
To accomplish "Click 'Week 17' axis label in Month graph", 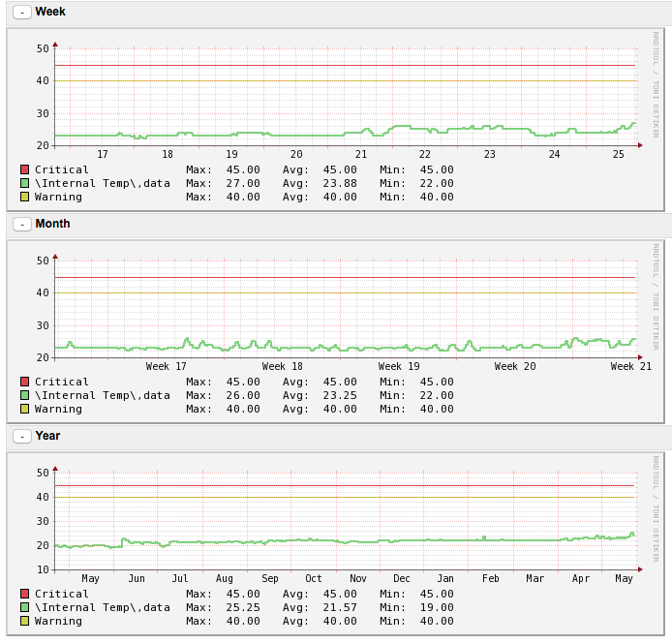I will click(x=166, y=367).
